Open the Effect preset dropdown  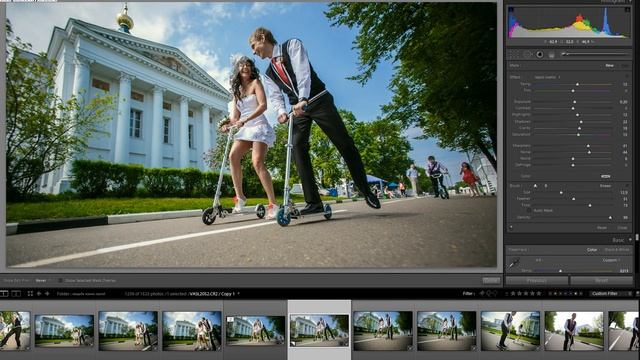(x=547, y=77)
